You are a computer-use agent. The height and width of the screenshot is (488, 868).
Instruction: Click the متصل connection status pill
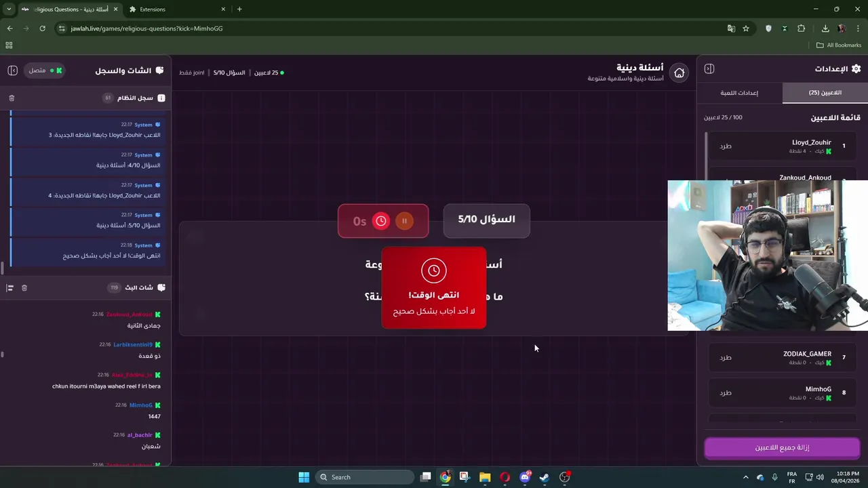pyautogui.click(x=44, y=70)
